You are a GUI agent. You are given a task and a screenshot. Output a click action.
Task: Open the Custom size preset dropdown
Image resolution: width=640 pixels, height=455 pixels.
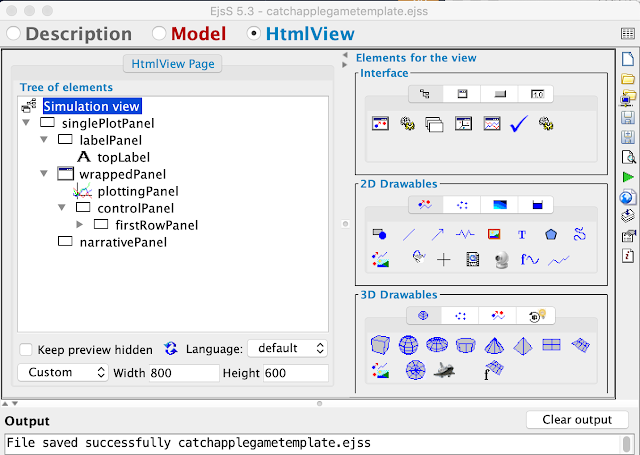click(63, 372)
